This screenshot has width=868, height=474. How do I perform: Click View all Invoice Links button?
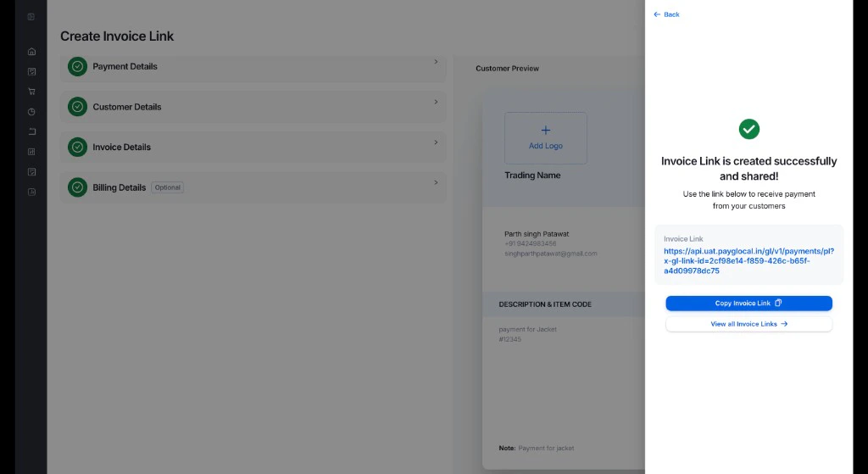point(748,324)
